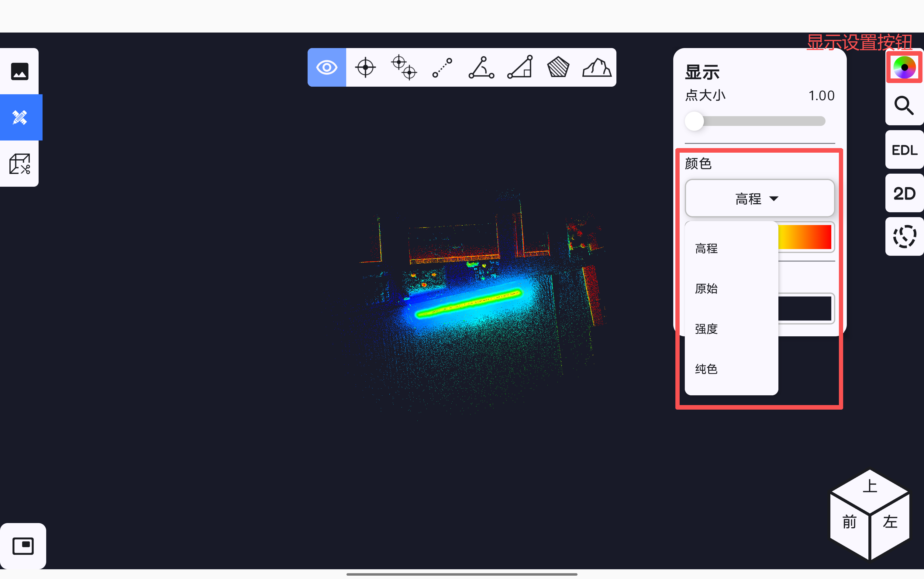The width and height of the screenshot is (924, 579).
Task: Select the eye view mode tool
Action: pos(326,68)
